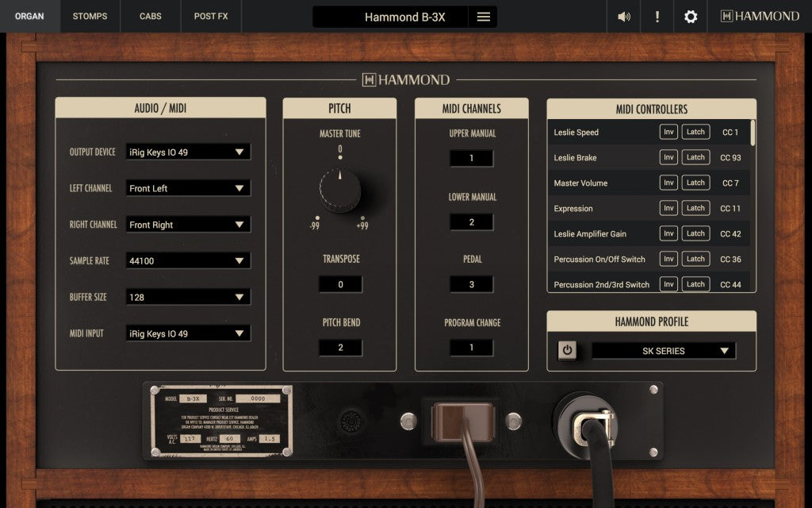Click the Lower Manual channel field
Screen dimensions: 812x508
[x=471, y=222]
